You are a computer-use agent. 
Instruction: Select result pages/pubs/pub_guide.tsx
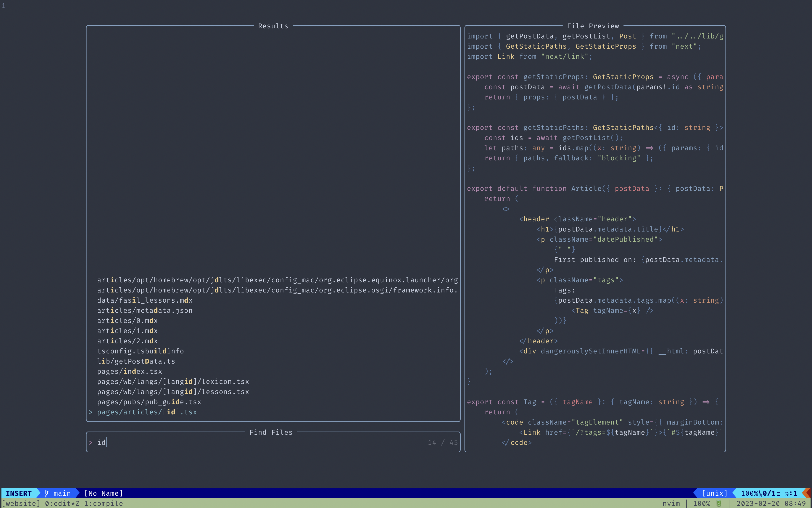point(149,402)
